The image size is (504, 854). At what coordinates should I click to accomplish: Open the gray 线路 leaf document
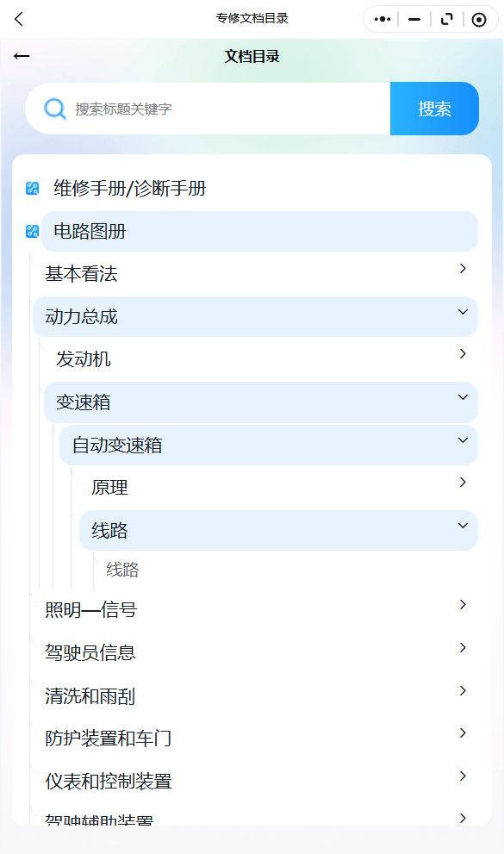coord(122,570)
